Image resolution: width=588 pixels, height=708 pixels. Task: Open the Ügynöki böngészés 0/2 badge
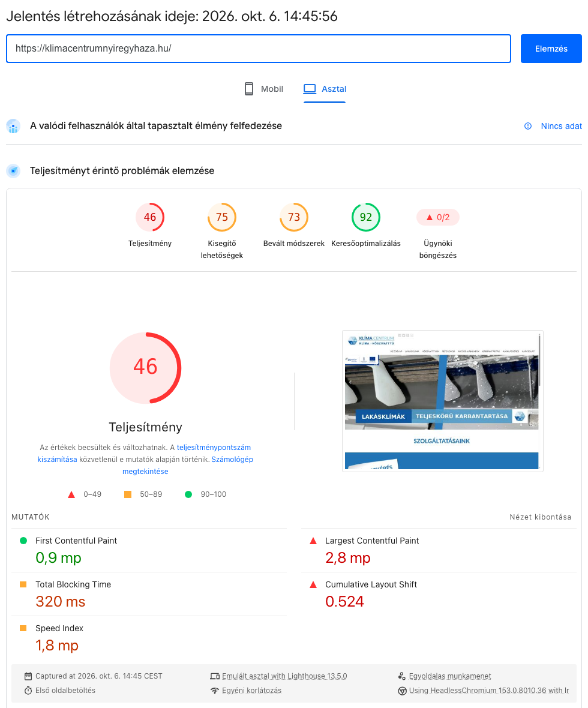(437, 217)
